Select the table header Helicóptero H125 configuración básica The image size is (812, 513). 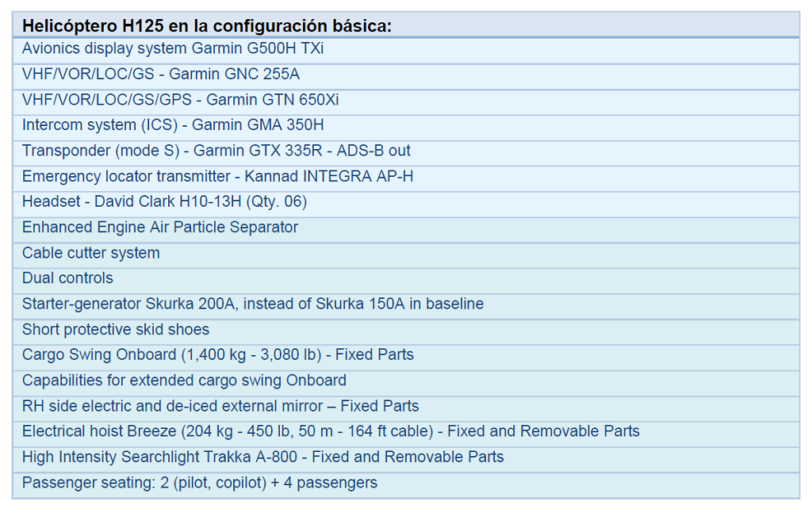[406, 25]
